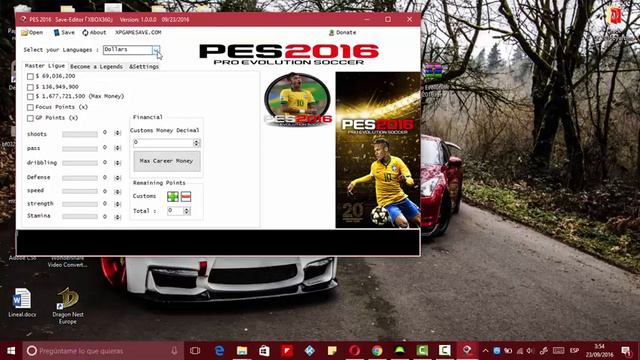Open the Windows Start menu

click(11, 351)
